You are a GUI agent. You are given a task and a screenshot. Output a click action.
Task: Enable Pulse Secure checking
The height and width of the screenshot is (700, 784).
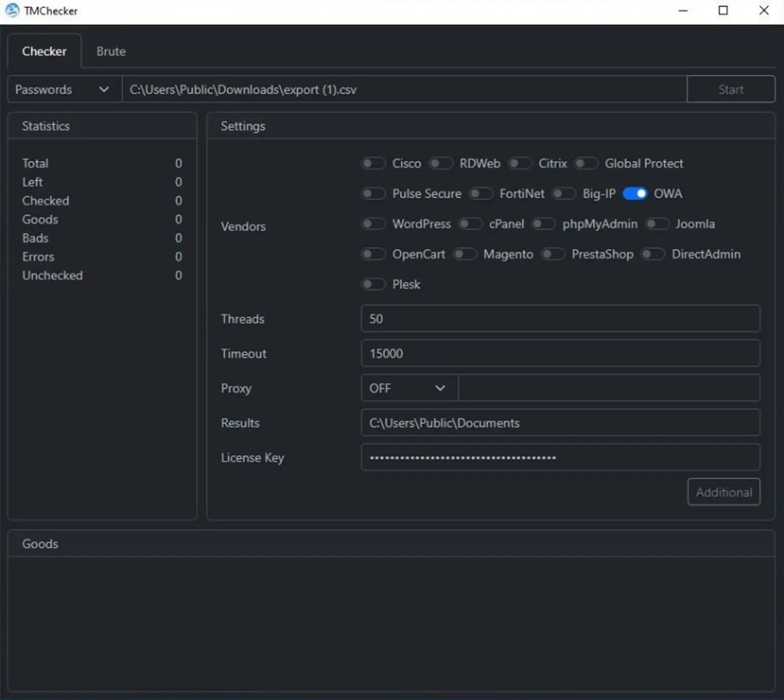click(373, 193)
